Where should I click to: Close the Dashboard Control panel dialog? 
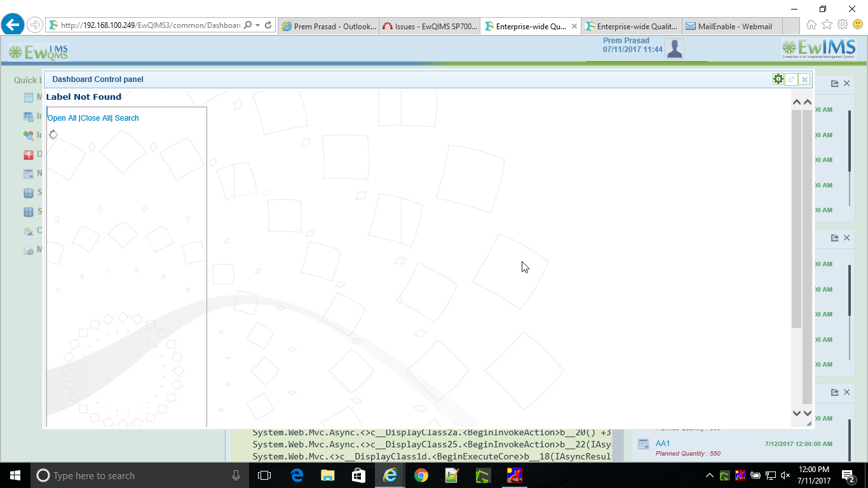804,79
